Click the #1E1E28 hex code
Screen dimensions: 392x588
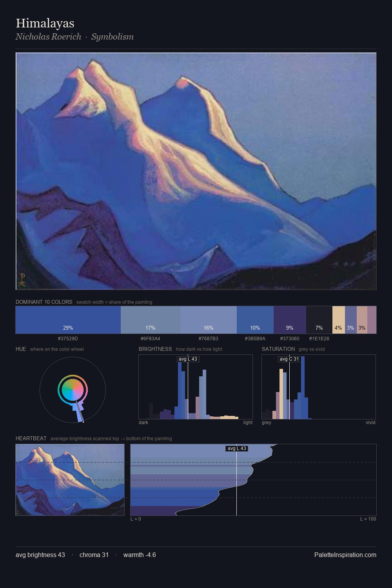(319, 339)
